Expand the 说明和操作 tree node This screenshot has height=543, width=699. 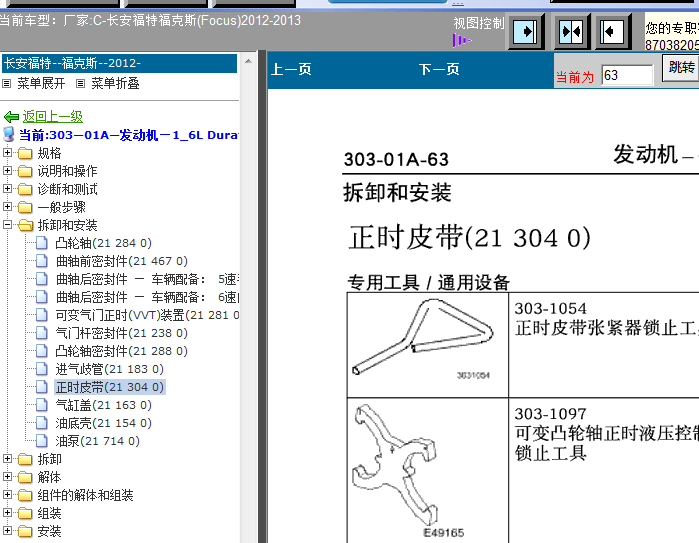pos(8,171)
